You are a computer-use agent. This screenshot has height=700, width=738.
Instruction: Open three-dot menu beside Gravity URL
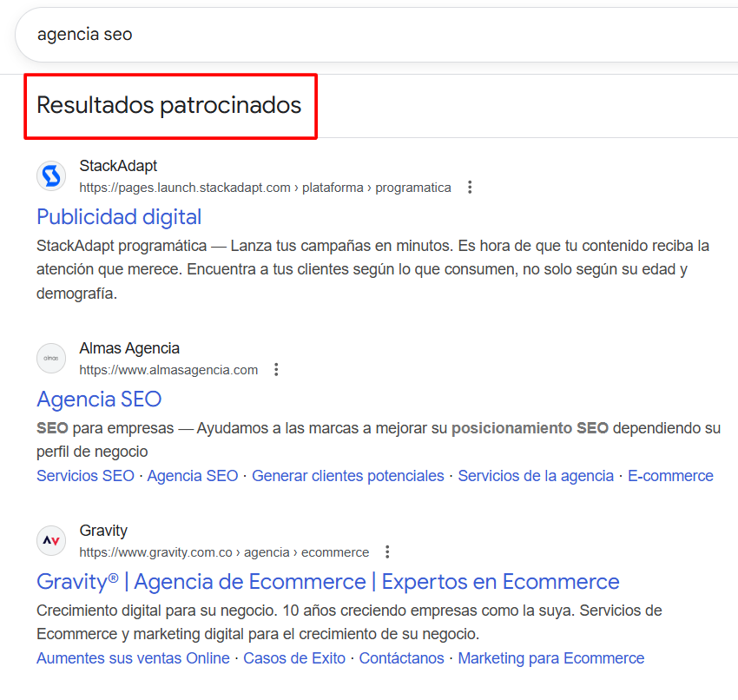pos(387,552)
